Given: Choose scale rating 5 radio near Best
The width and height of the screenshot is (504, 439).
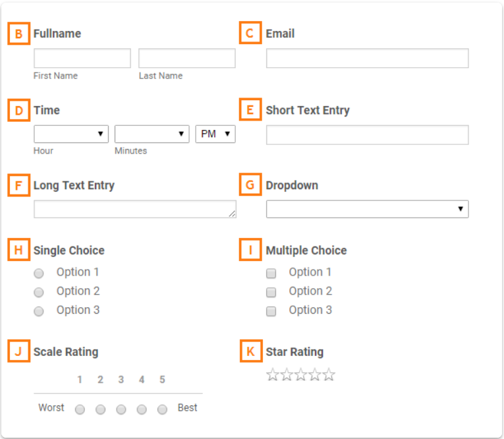Looking at the screenshot, I should pyautogui.click(x=162, y=409).
